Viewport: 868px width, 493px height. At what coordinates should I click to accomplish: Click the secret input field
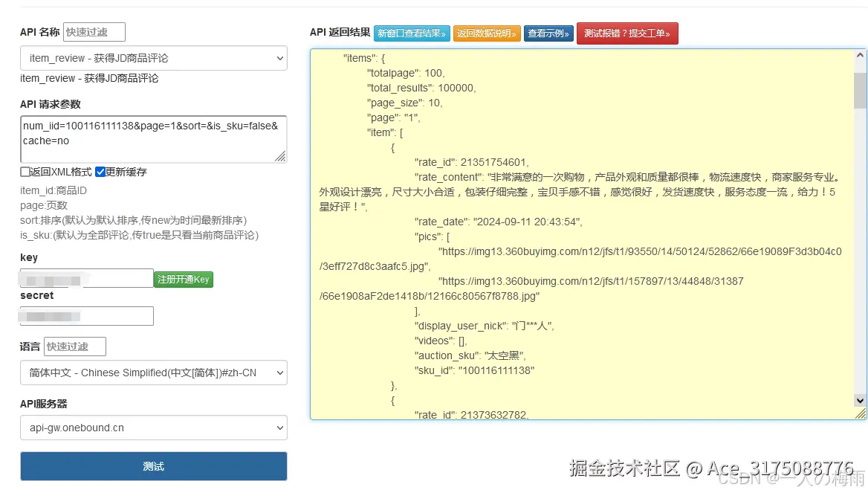pos(86,315)
